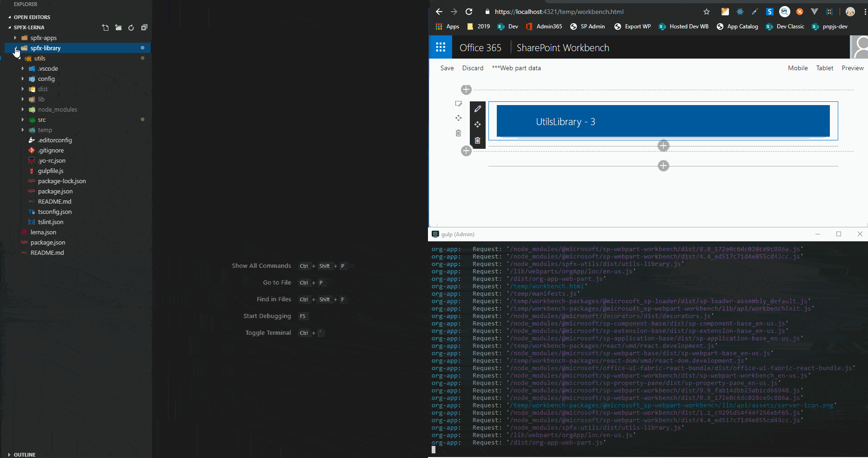Click Save in the workbench toolbar
The width and height of the screenshot is (868, 458).
[x=447, y=68]
